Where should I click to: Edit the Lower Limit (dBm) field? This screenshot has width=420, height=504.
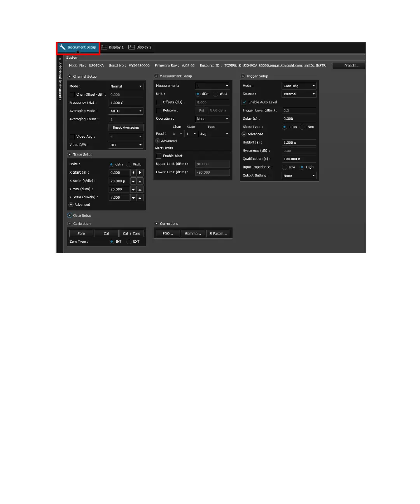click(212, 172)
